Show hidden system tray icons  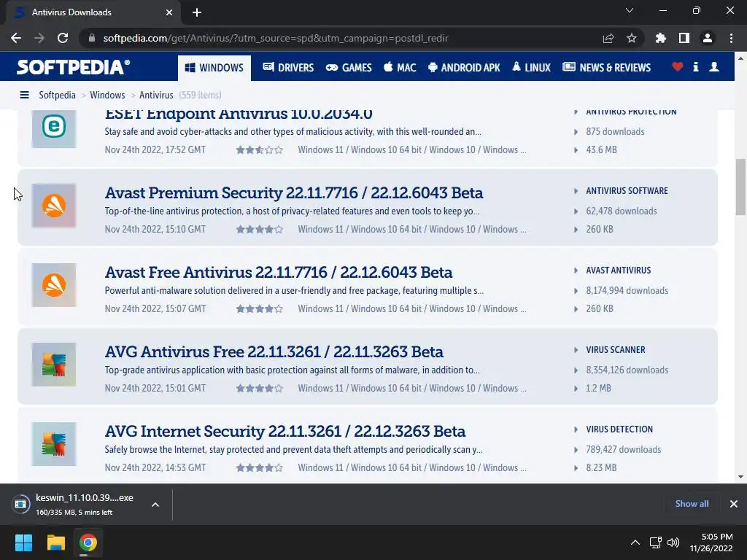pyautogui.click(x=635, y=542)
